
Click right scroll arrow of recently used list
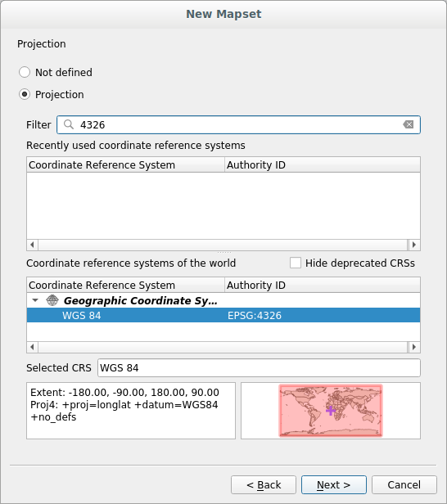coord(414,245)
